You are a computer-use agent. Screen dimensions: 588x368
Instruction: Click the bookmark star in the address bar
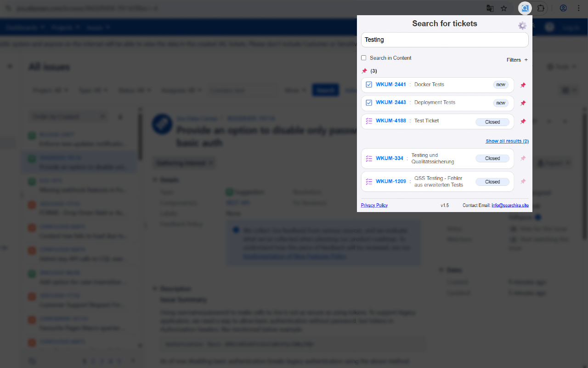pos(504,8)
